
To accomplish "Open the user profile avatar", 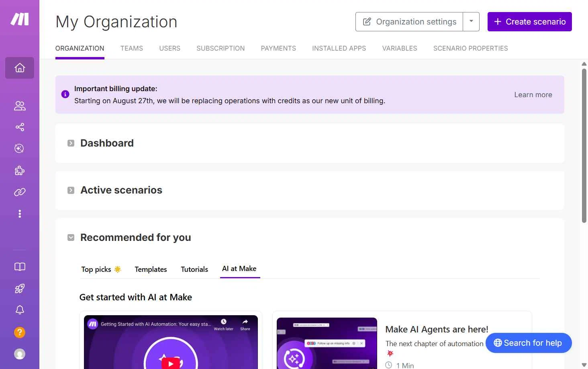I will coord(20,354).
